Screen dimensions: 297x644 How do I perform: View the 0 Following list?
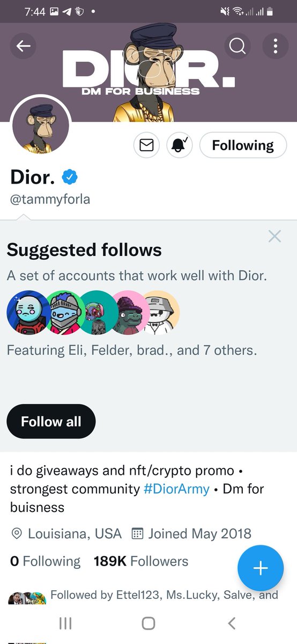click(45, 561)
